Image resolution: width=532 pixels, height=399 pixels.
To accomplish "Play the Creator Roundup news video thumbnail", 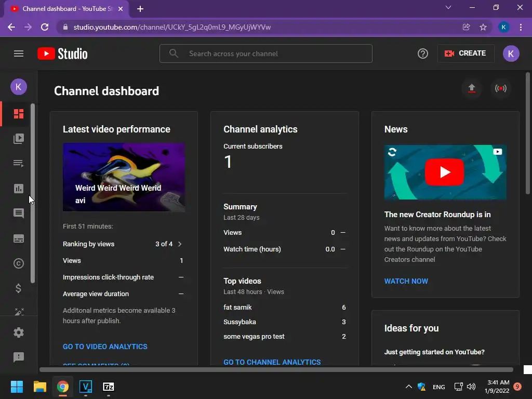I will 445,172.
